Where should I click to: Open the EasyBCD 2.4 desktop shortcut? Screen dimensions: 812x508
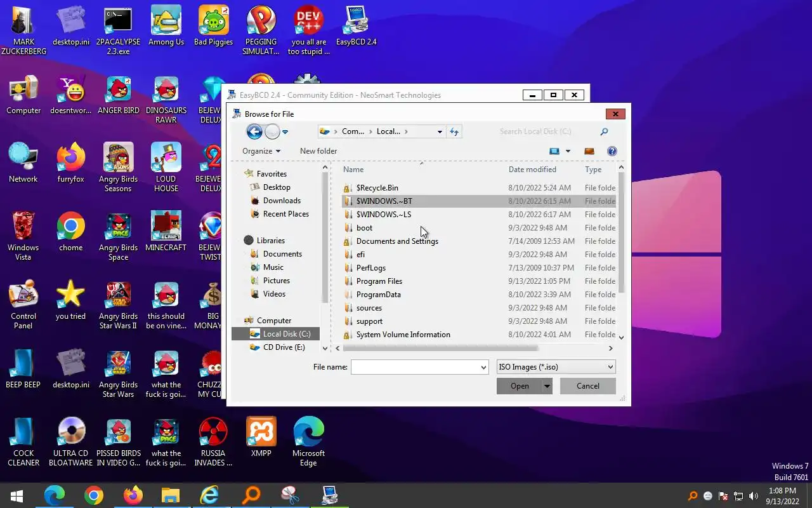coord(356,26)
